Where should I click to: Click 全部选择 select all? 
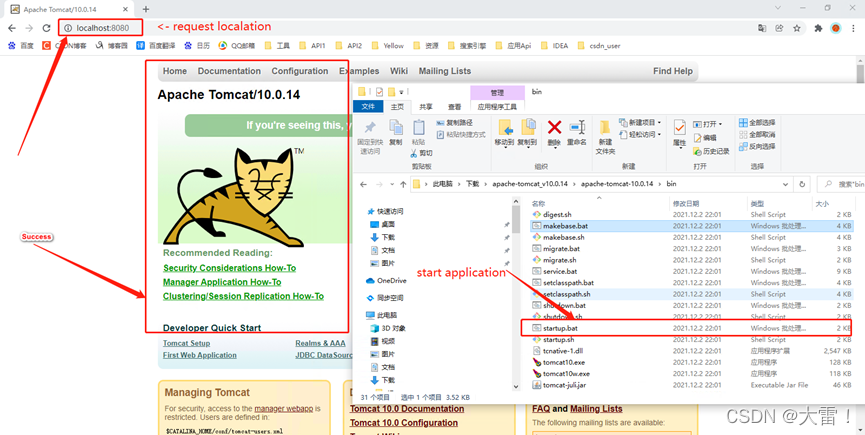pyautogui.click(x=757, y=122)
